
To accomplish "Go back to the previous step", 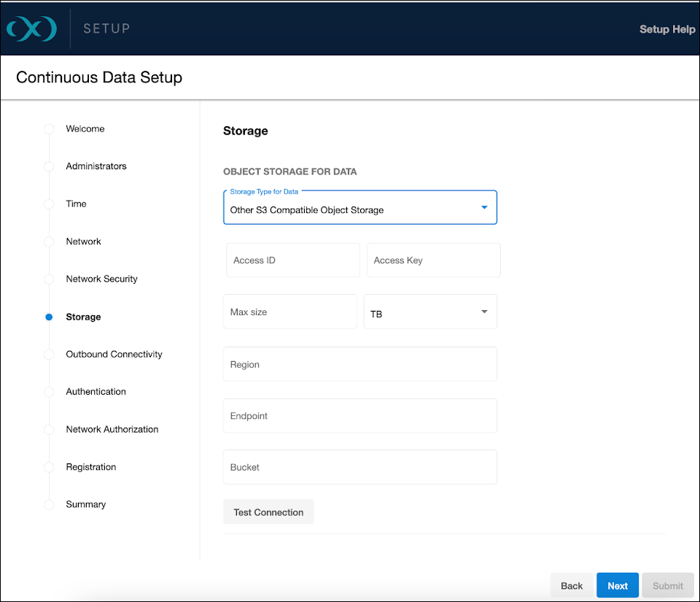I will point(572,585).
